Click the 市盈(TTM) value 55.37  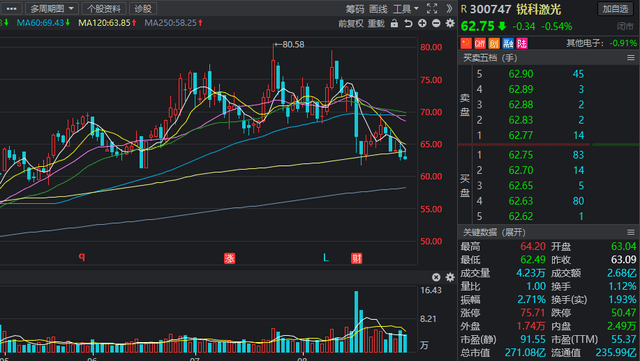624,339
